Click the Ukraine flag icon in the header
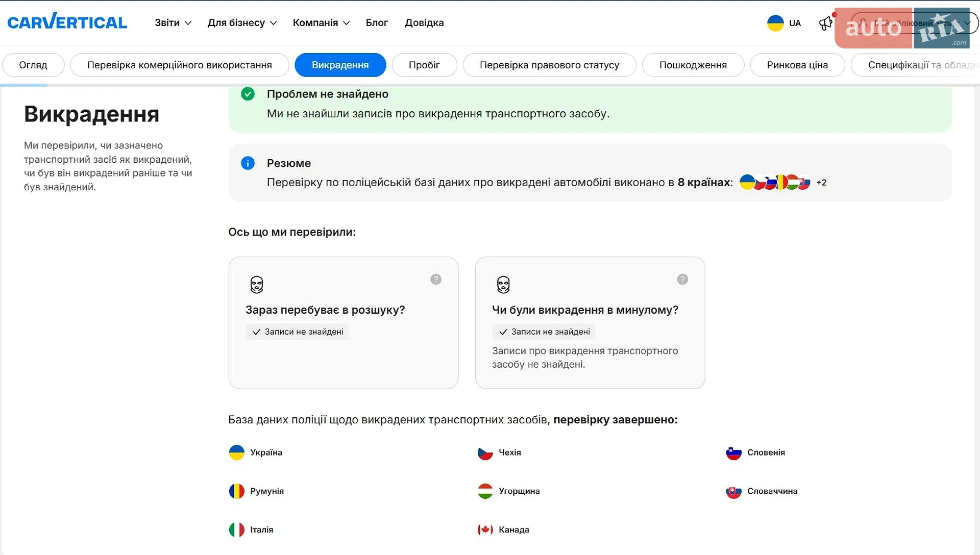The image size is (980, 555). 775,23
